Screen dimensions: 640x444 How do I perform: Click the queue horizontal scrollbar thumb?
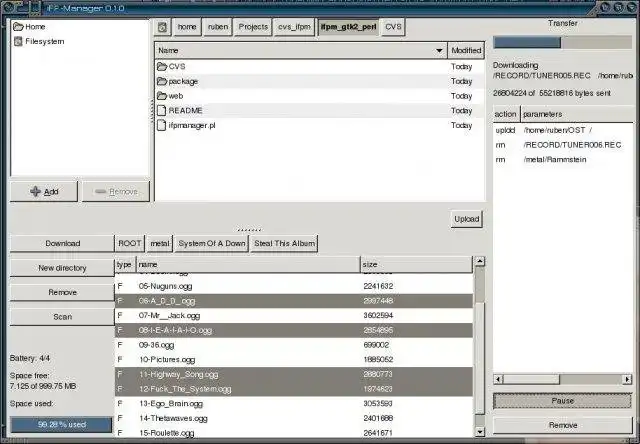pyautogui.click(x=531, y=380)
